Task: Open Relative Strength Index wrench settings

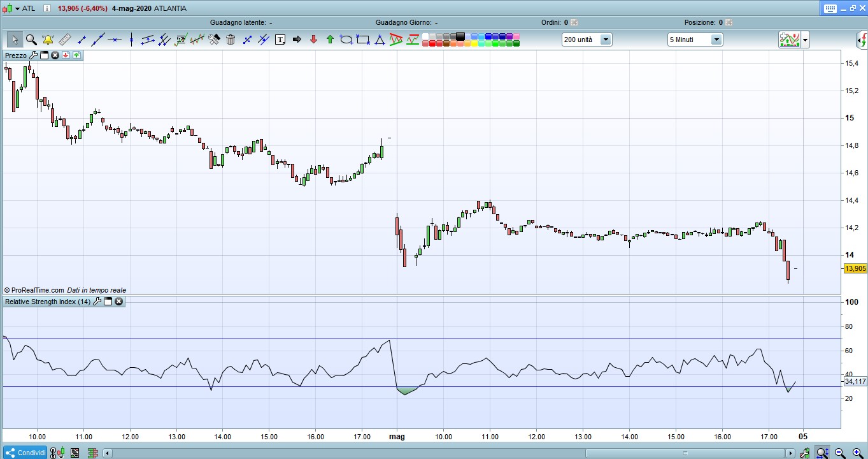Action: pyautogui.click(x=97, y=302)
